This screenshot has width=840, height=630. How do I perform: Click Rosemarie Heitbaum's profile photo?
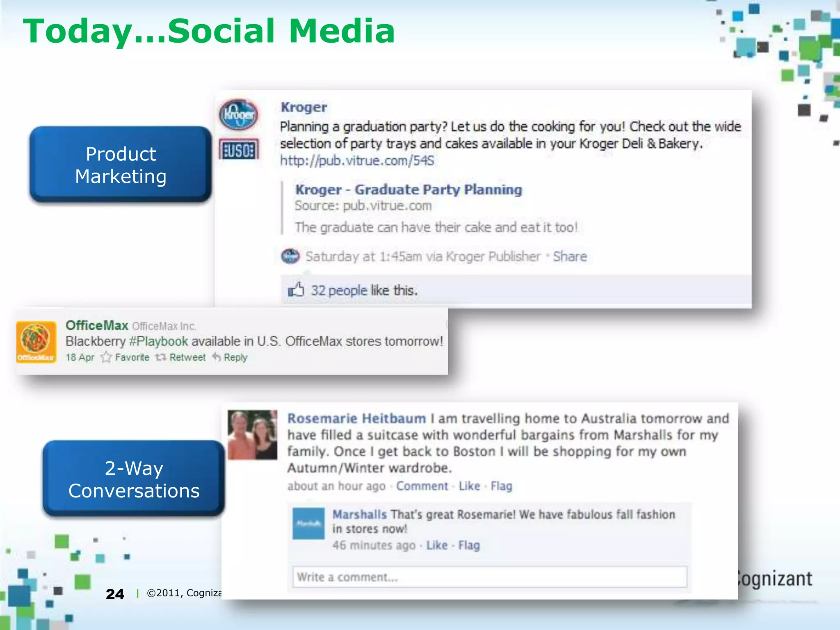[x=252, y=435]
